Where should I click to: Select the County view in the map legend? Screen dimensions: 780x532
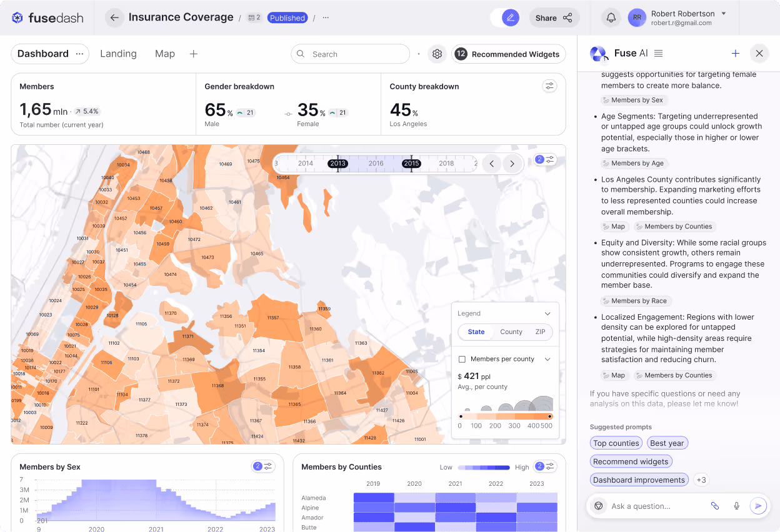tap(511, 332)
